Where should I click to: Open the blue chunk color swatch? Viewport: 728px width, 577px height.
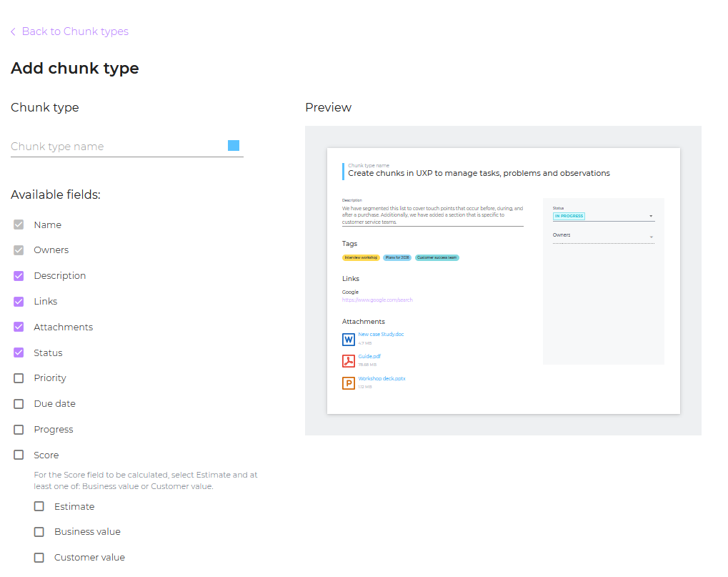[x=234, y=145]
